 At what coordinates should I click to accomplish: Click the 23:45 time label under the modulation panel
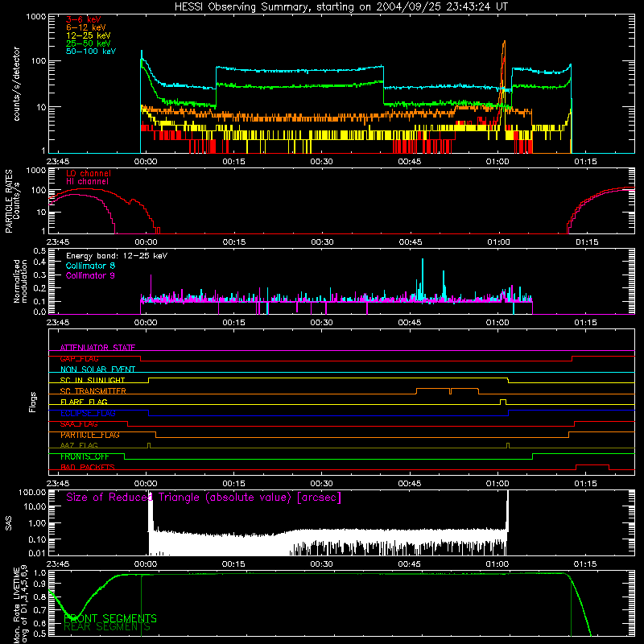tap(58, 323)
